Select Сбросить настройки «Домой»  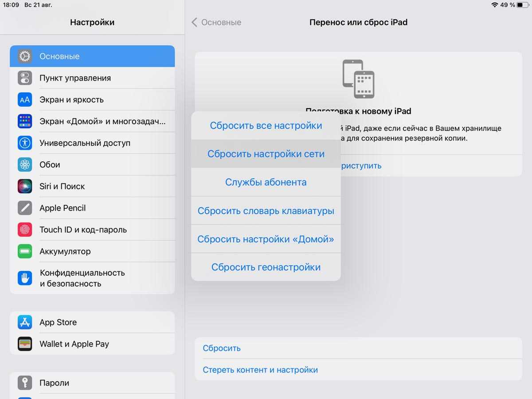point(266,239)
